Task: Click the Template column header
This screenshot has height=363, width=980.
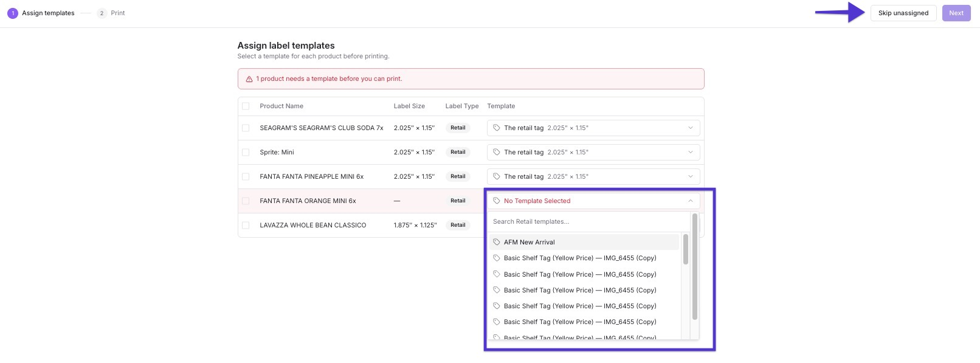Action: point(501,106)
